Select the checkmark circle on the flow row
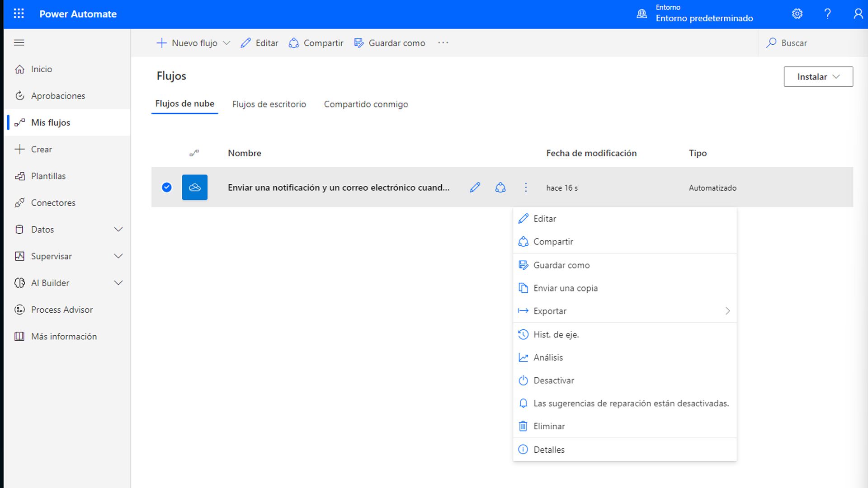The image size is (868, 488). (x=166, y=188)
